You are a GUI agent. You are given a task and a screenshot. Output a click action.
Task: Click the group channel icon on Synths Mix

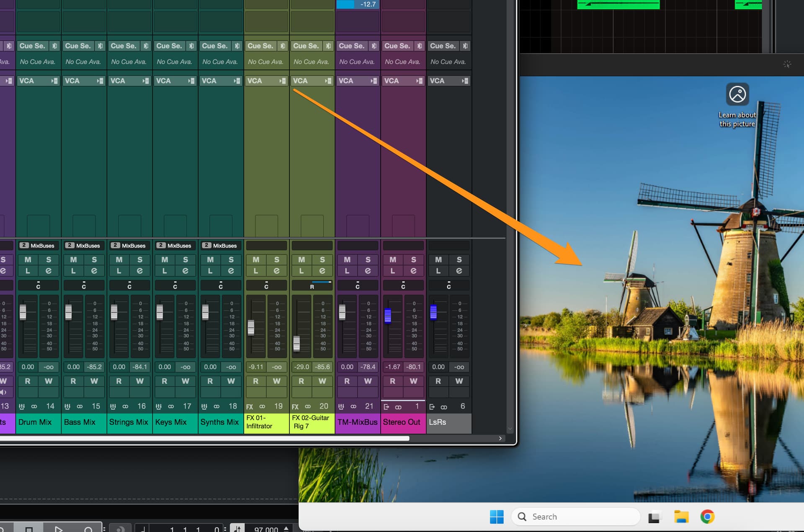pyautogui.click(x=204, y=406)
